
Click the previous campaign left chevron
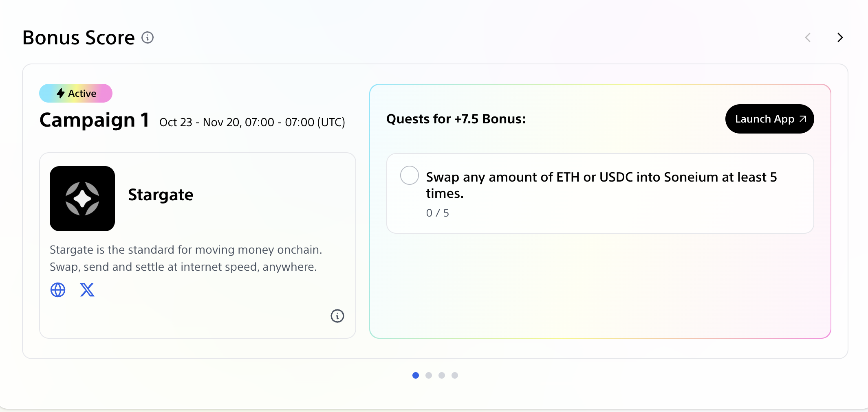tap(808, 38)
